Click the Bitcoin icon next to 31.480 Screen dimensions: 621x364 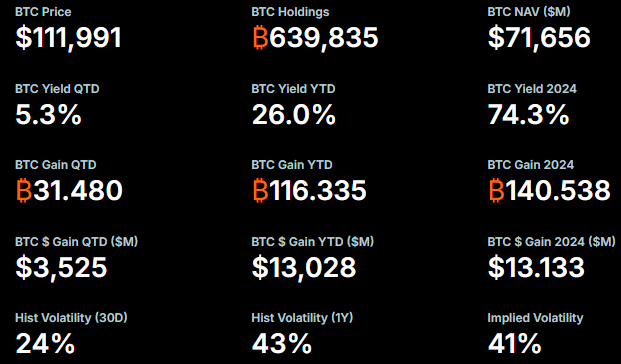pyautogui.click(x=24, y=191)
